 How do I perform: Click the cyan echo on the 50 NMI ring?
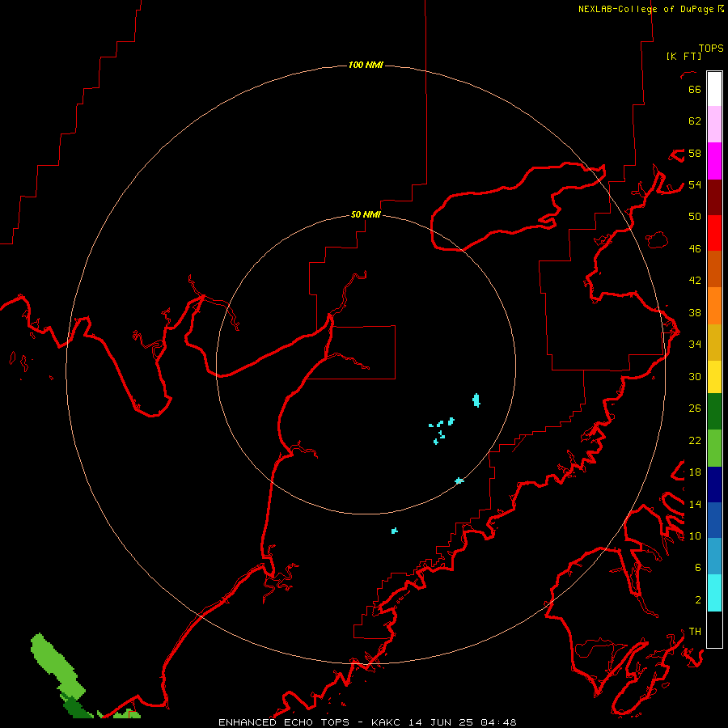point(459,480)
